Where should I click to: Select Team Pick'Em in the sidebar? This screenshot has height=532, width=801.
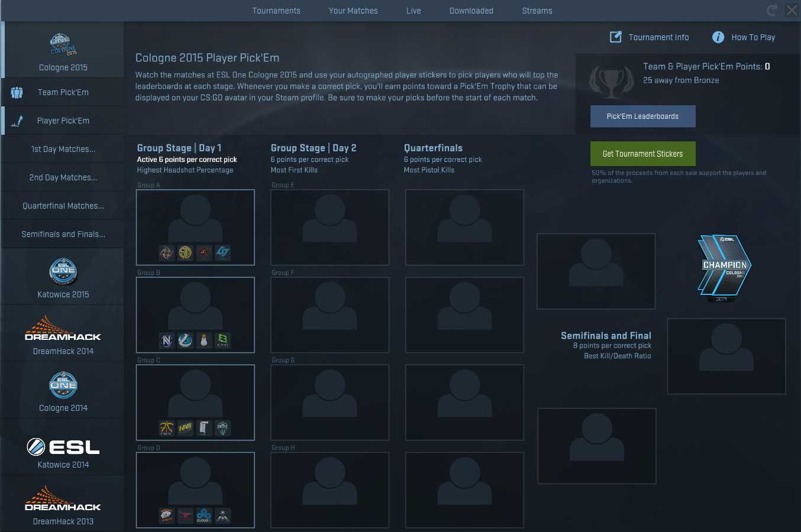[x=63, y=92]
